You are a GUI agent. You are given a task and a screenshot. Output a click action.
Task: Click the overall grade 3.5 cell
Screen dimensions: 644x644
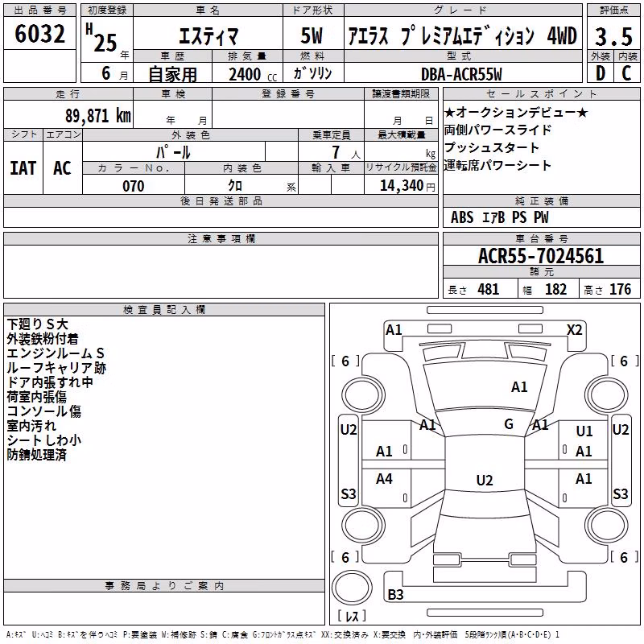(x=613, y=36)
